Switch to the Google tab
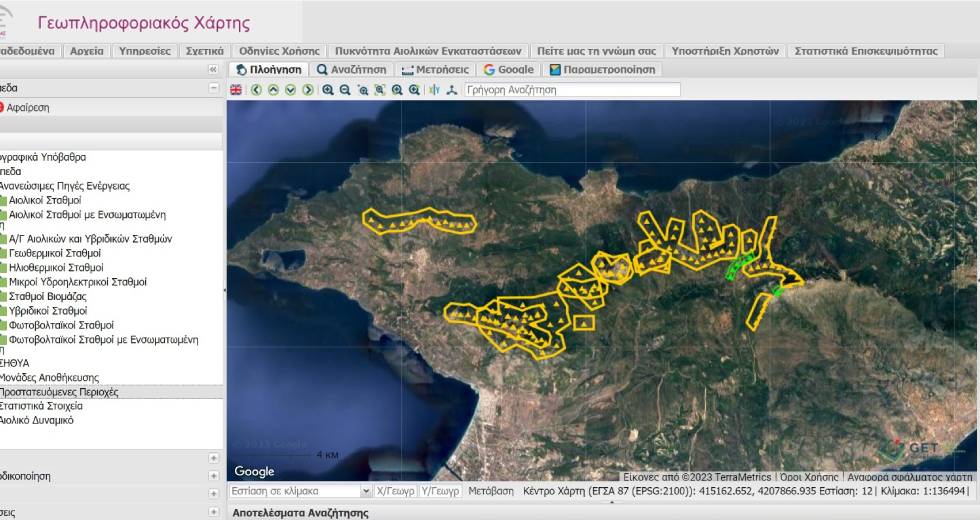The height and width of the screenshot is (520, 980). (x=509, y=69)
